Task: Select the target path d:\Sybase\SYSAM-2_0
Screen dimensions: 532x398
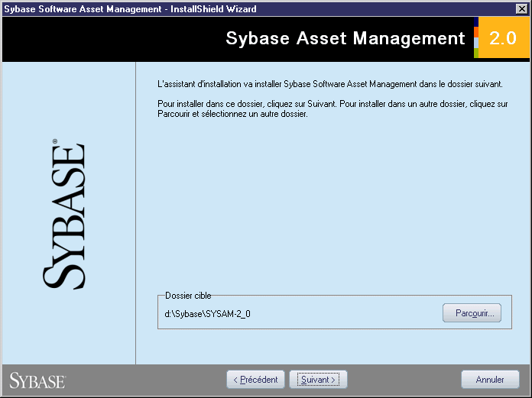Action: [x=207, y=314]
